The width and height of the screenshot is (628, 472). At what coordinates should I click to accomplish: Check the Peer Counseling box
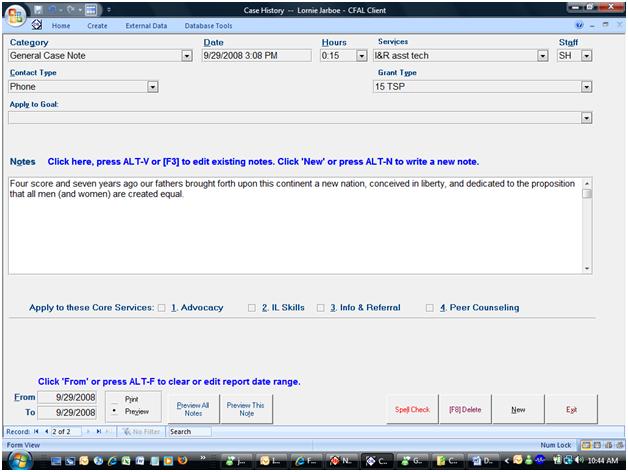point(429,308)
